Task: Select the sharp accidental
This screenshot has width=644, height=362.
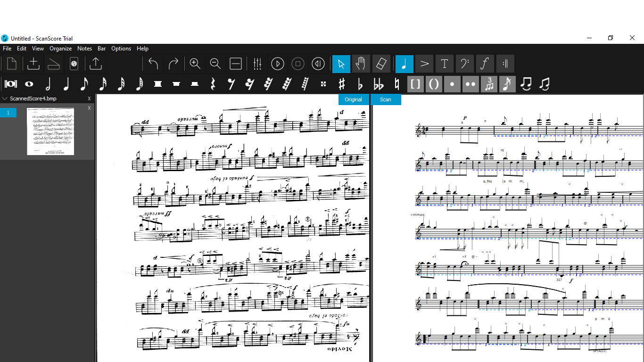Action: coord(342,84)
